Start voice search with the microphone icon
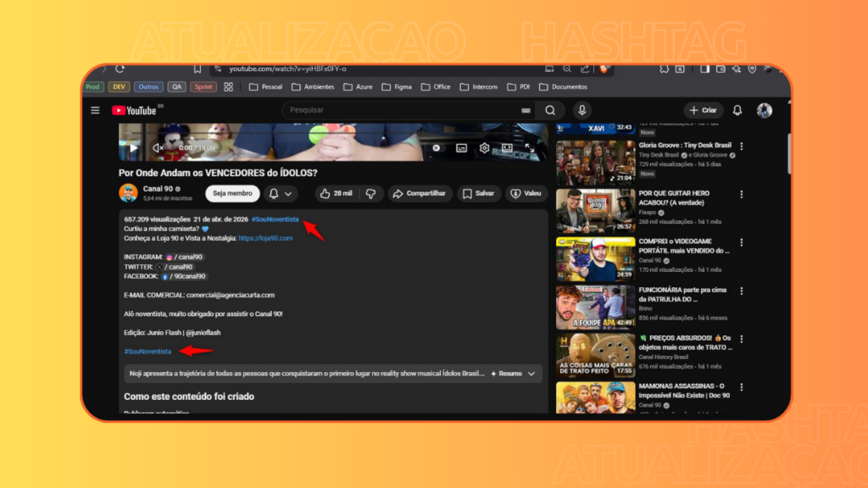Screen dimensions: 868x488 (x=581, y=111)
